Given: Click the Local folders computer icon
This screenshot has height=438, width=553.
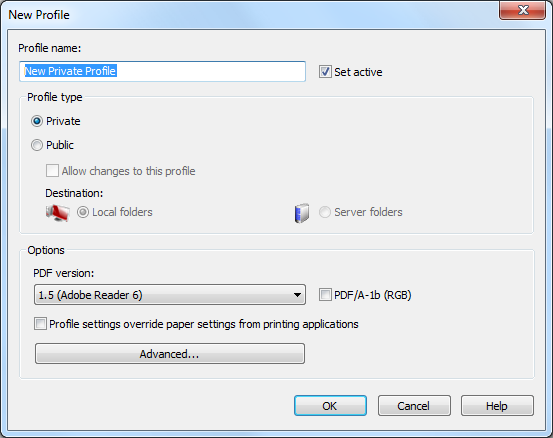Looking at the screenshot, I should 57,213.
